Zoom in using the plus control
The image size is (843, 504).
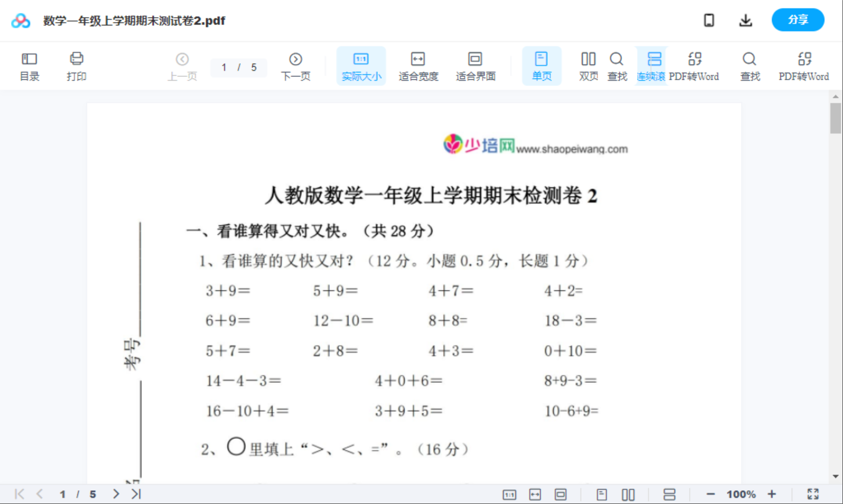point(772,494)
